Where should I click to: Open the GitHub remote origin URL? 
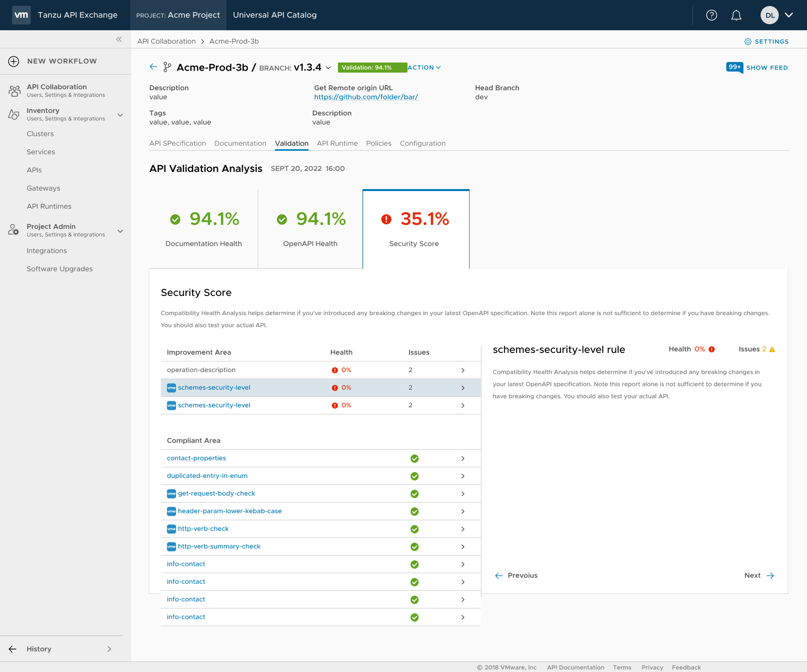tap(366, 97)
